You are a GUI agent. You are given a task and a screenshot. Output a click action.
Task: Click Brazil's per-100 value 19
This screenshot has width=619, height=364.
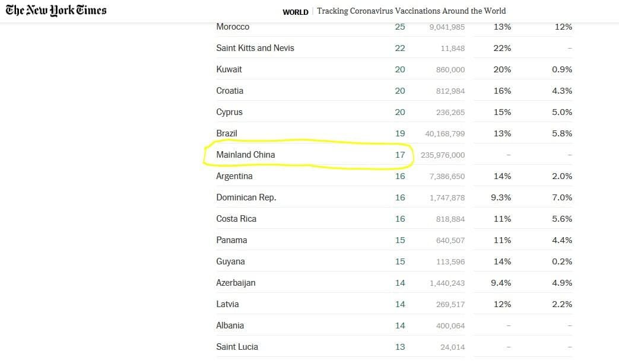pos(400,134)
